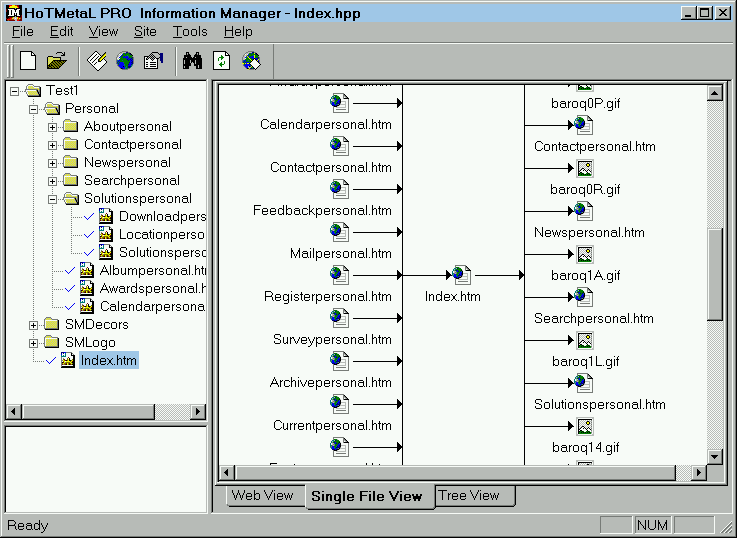Click the plain globe toolbar icon

[x=125, y=61]
